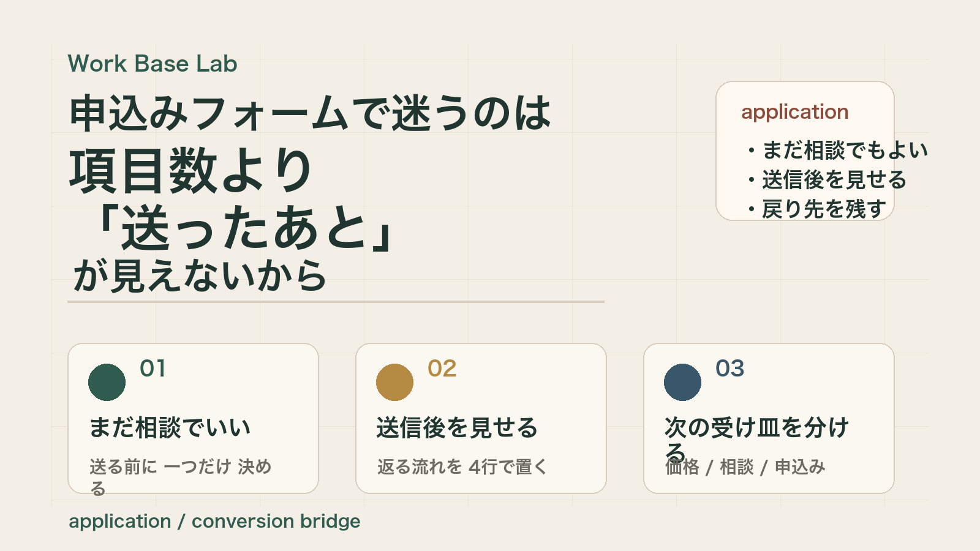Click the gold circle on card 02
Viewport: 980px width, 551px height.
[394, 382]
